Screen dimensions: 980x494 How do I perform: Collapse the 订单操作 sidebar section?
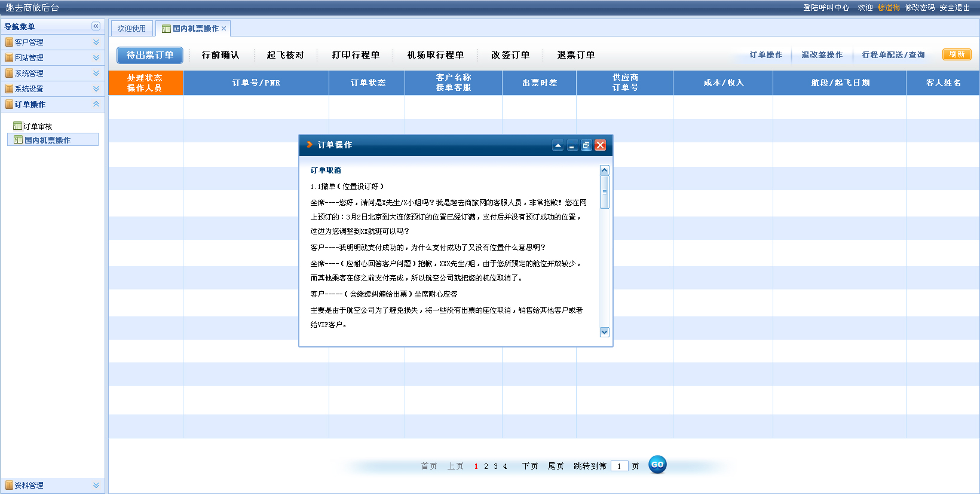[x=96, y=104]
